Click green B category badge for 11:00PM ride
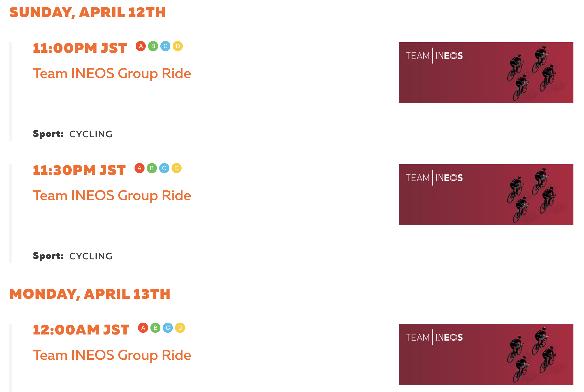 (x=153, y=46)
